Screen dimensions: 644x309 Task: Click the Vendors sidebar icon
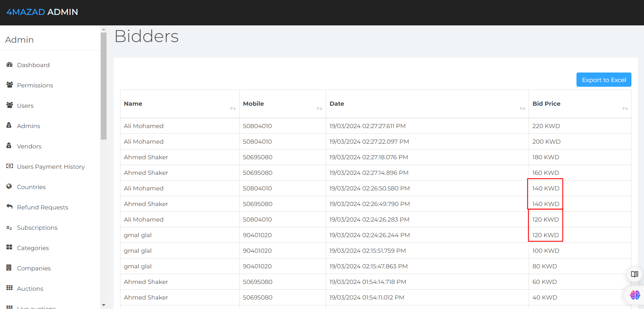[9, 146]
